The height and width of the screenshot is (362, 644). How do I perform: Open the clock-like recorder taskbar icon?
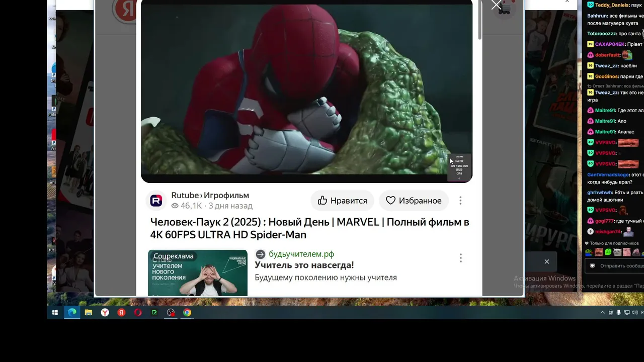pyautogui.click(x=171, y=312)
